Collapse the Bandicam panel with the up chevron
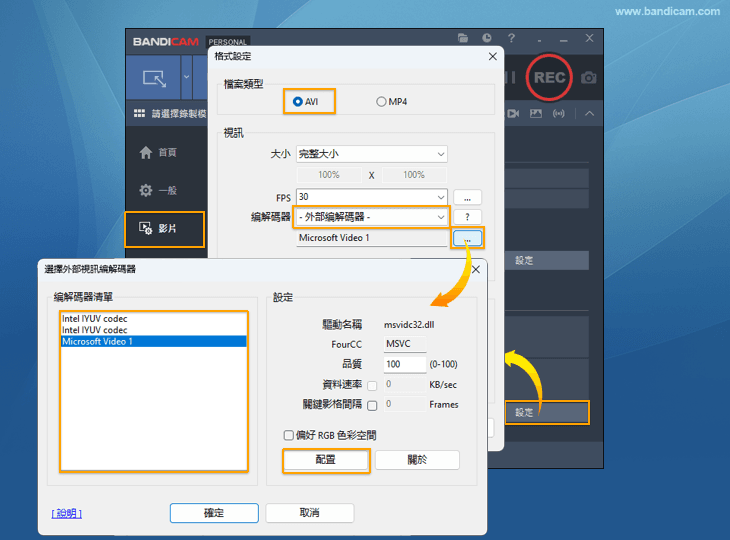The width and height of the screenshot is (730, 540). point(589,114)
